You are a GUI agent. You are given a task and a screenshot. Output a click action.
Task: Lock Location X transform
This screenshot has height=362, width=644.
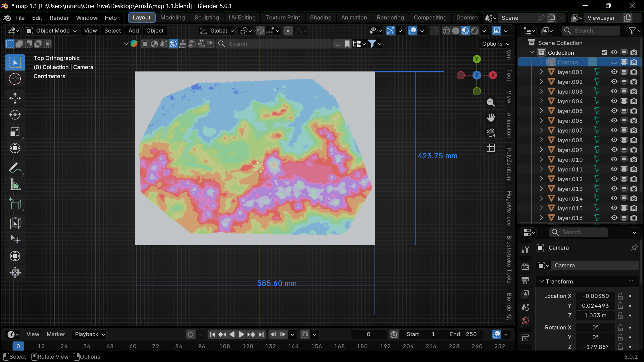tap(620, 296)
